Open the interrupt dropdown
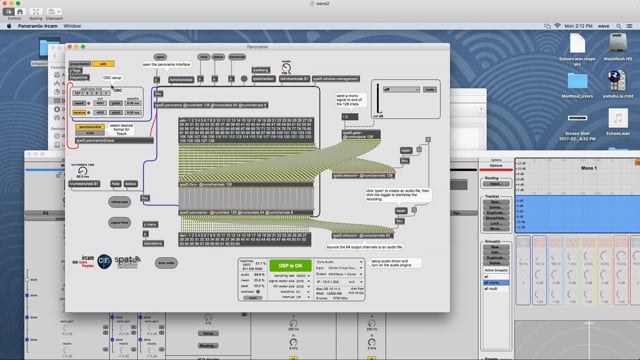The width and height of the screenshot is (640, 360). [302, 297]
